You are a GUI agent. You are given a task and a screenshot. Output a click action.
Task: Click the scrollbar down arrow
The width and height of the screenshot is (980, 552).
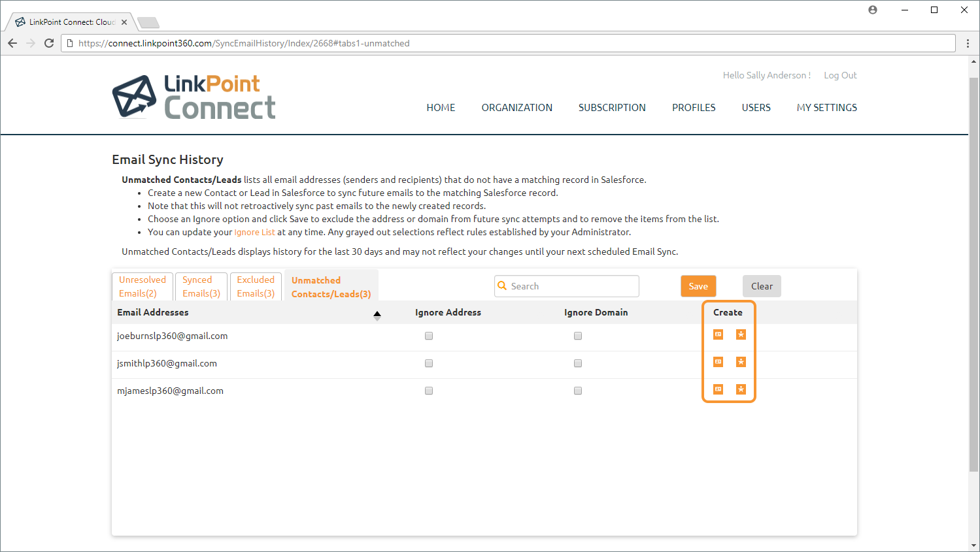(x=974, y=546)
